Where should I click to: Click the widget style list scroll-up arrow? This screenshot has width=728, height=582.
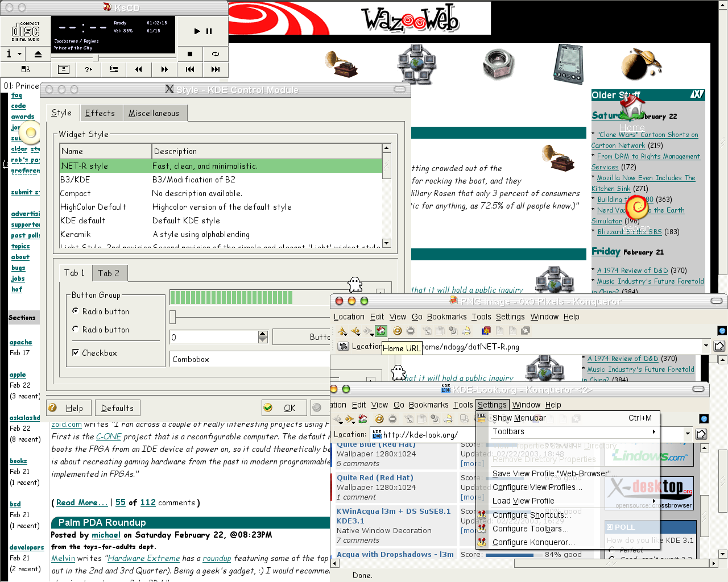pos(387,148)
